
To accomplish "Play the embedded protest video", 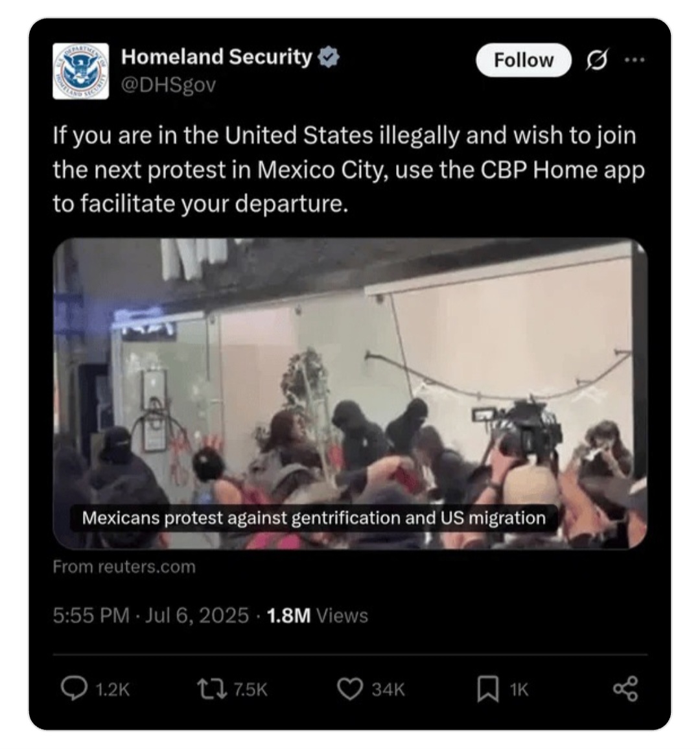I will click(350, 394).
